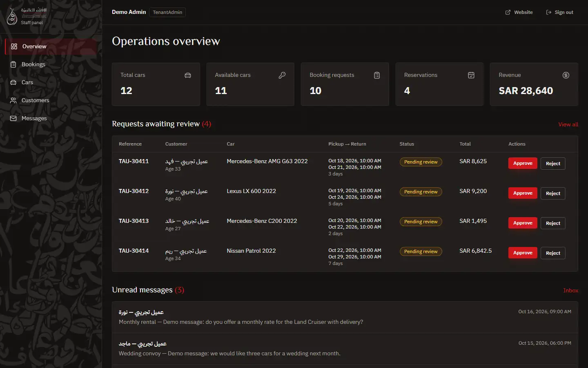Click the Mercedes-Benz AMG G63 2022 cell
Screen dimensions: 588x368
(x=267, y=162)
